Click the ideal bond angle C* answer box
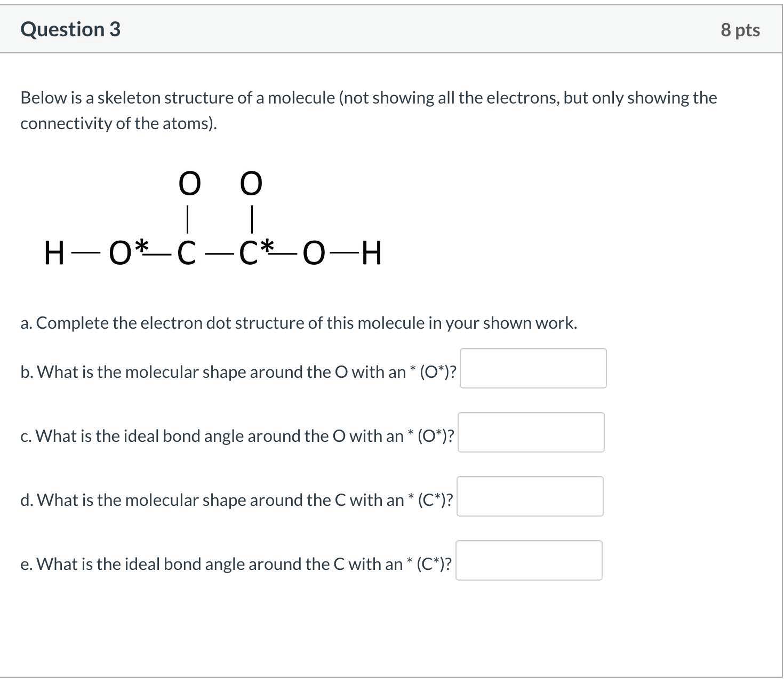The height and width of the screenshot is (682, 784). click(529, 560)
